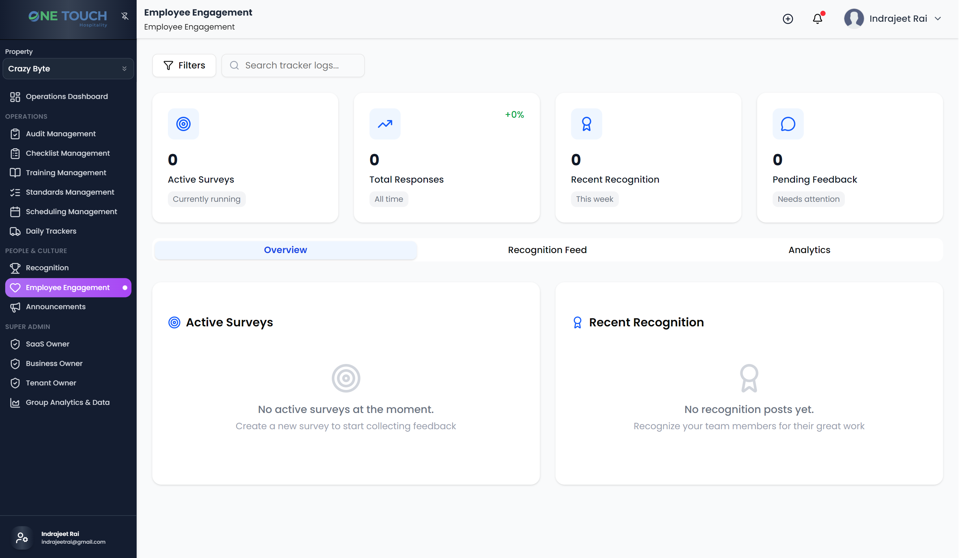The height and width of the screenshot is (558, 980).
Task: Open Daily Trackers
Action: 51,231
